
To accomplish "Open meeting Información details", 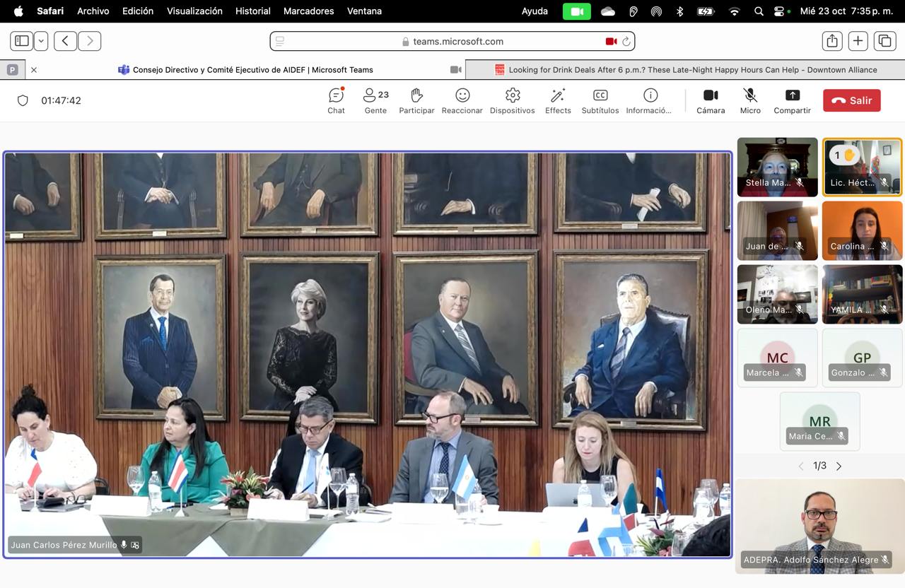I will [x=649, y=100].
